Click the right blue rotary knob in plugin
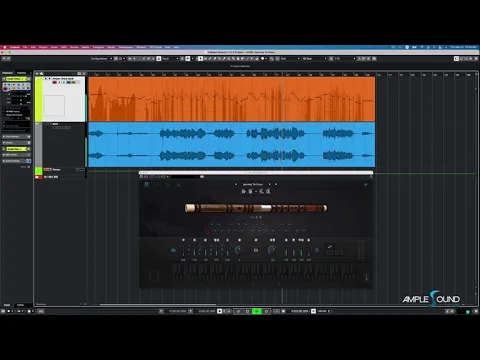Image resolution: width=480 pixels, height=360 pixels. pyautogui.click(x=272, y=250)
